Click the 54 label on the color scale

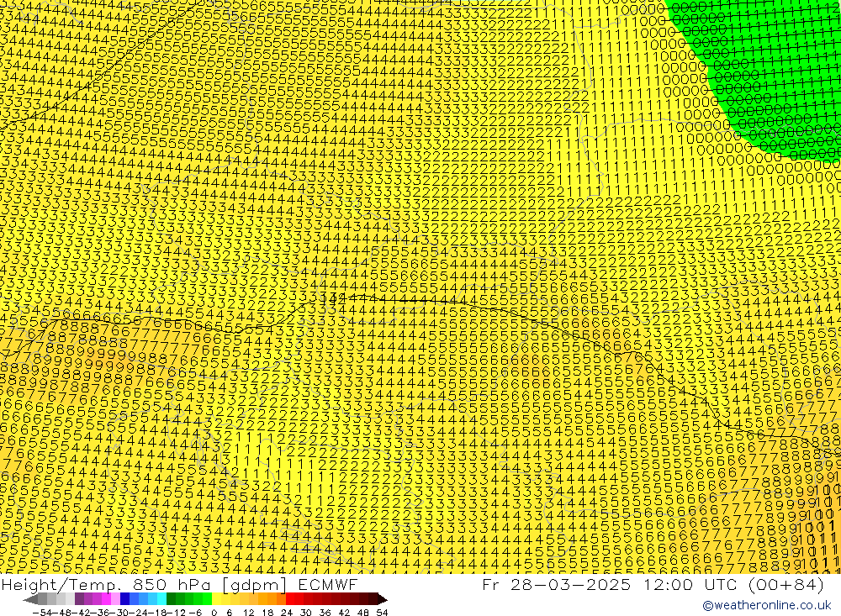(382, 613)
